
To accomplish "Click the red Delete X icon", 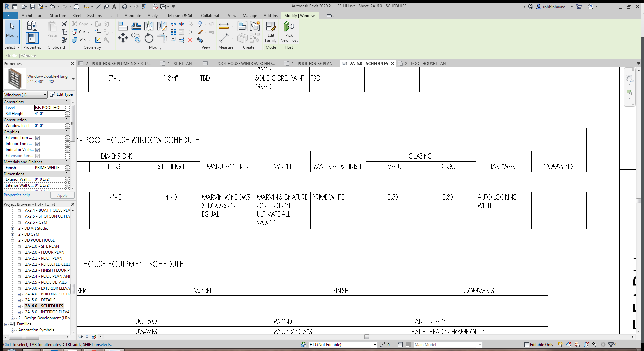I will 190,40.
